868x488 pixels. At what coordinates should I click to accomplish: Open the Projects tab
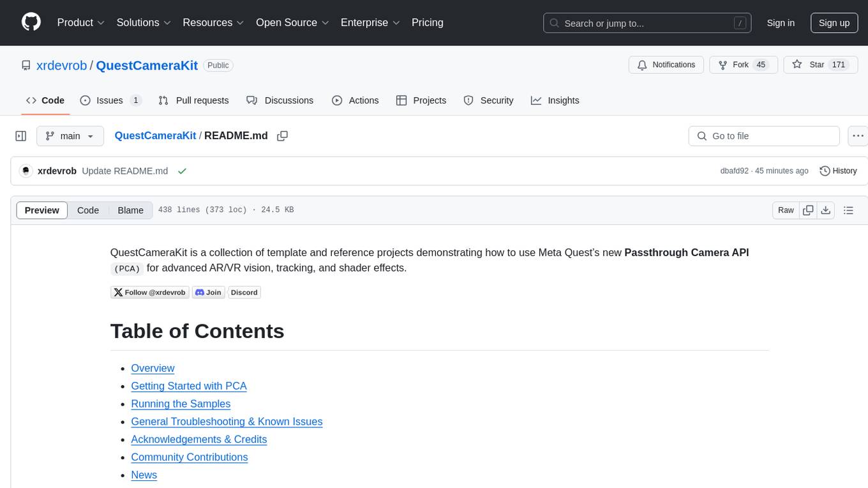(421, 100)
